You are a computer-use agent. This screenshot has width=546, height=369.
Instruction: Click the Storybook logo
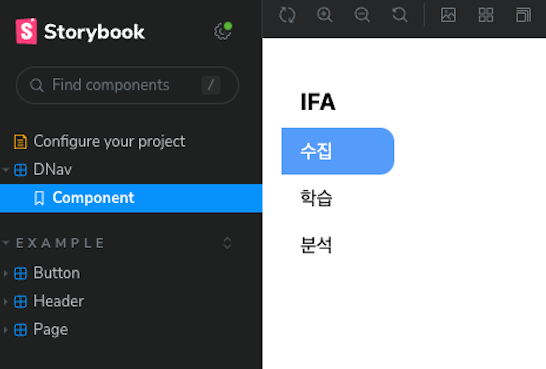tap(80, 31)
